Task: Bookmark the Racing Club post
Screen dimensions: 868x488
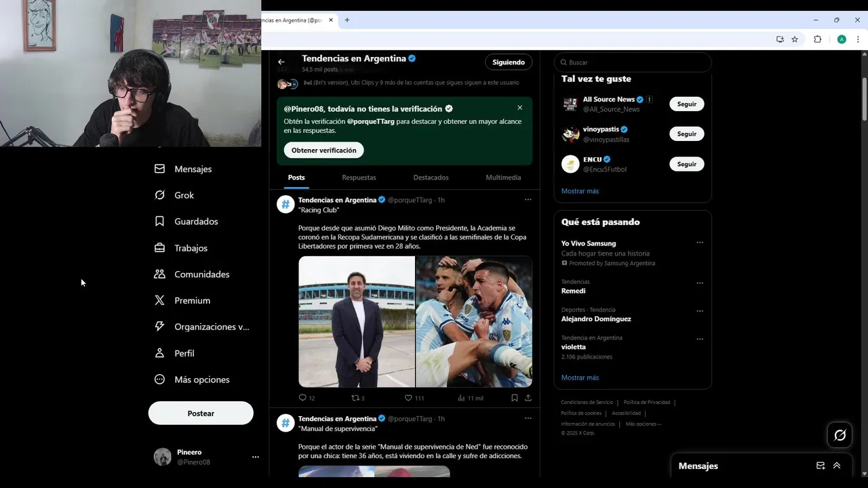Action: 515,398
